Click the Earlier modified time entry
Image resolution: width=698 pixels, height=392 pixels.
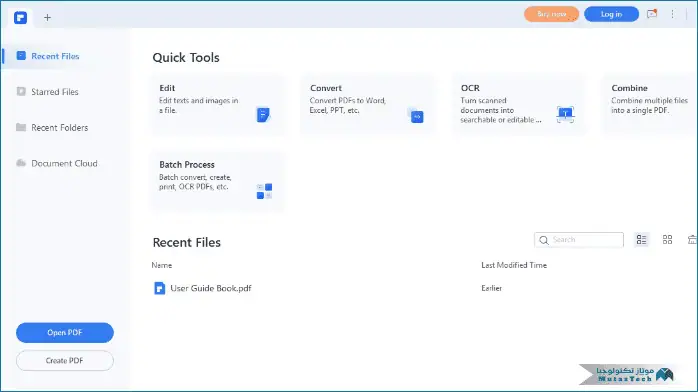coord(491,288)
